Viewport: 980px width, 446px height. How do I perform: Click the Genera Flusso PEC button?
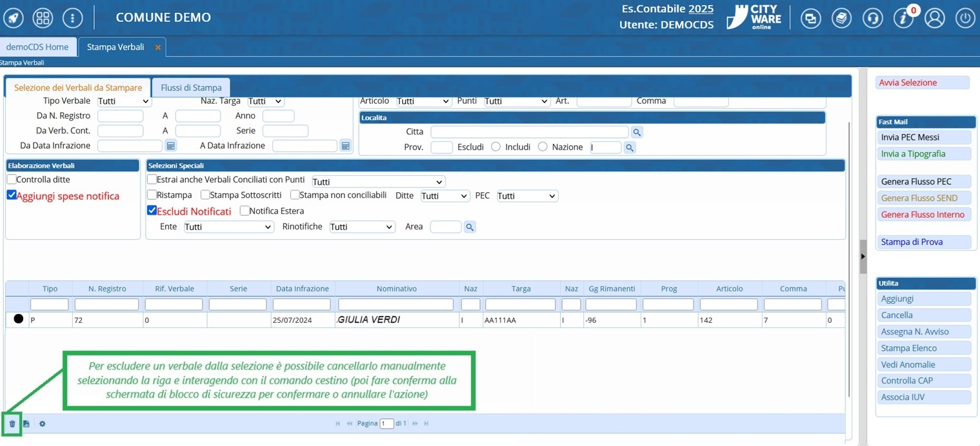tap(922, 182)
